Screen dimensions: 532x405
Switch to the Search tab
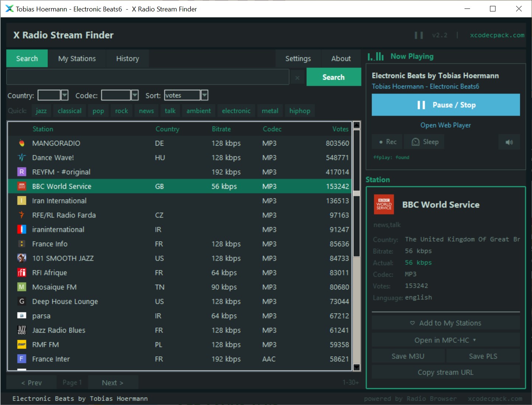coord(27,58)
